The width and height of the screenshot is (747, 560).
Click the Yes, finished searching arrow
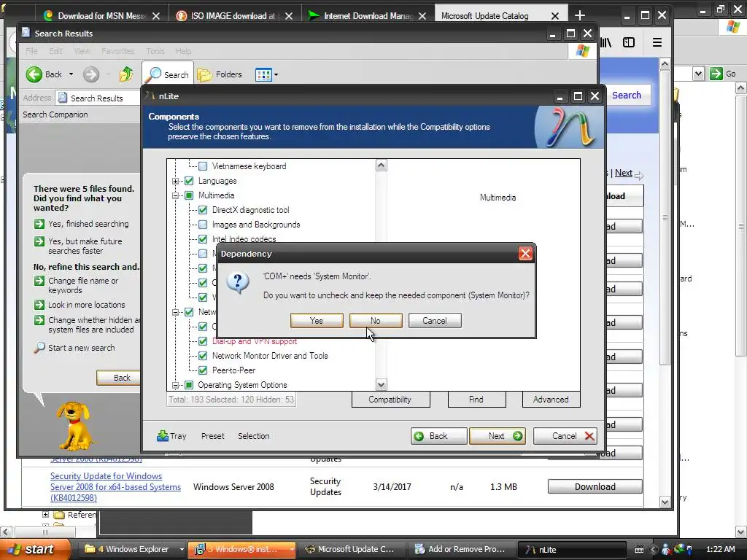(39, 224)
